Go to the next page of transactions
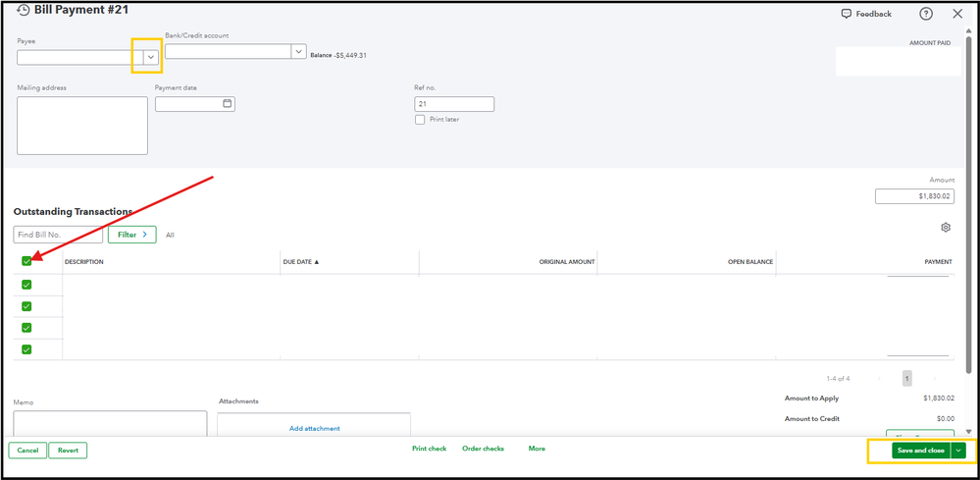Viewport: 980px width, 480px height. coord(934,379)
